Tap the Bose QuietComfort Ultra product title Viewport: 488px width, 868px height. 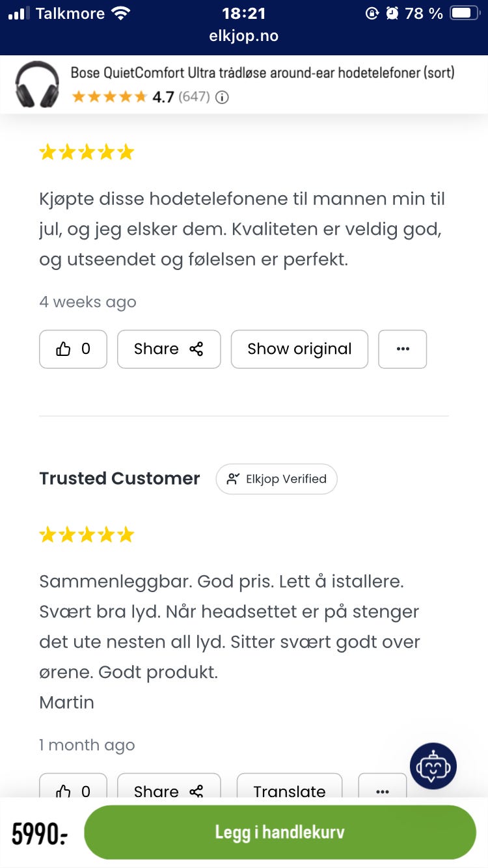[262, 73]
